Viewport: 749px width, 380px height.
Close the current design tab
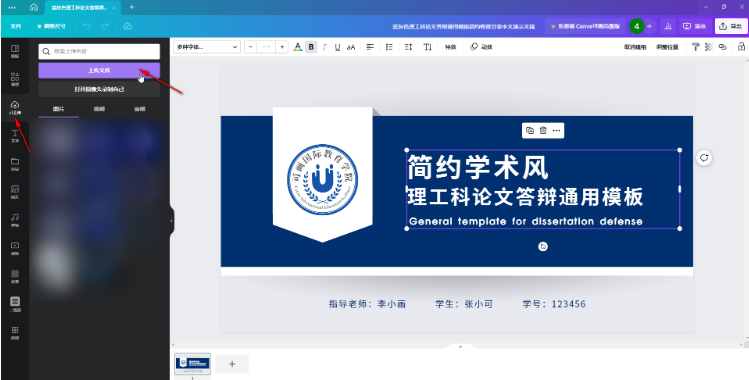pyautogui.click(x=115, y=7)
